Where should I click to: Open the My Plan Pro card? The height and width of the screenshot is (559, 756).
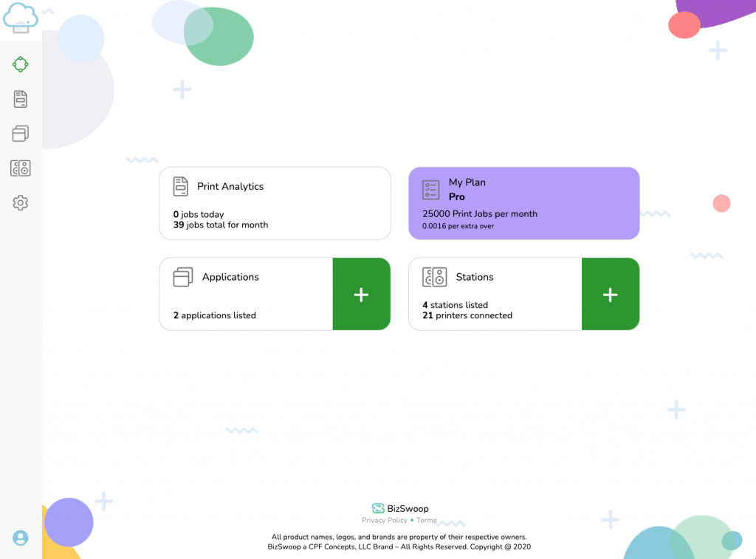click(523, 204)
